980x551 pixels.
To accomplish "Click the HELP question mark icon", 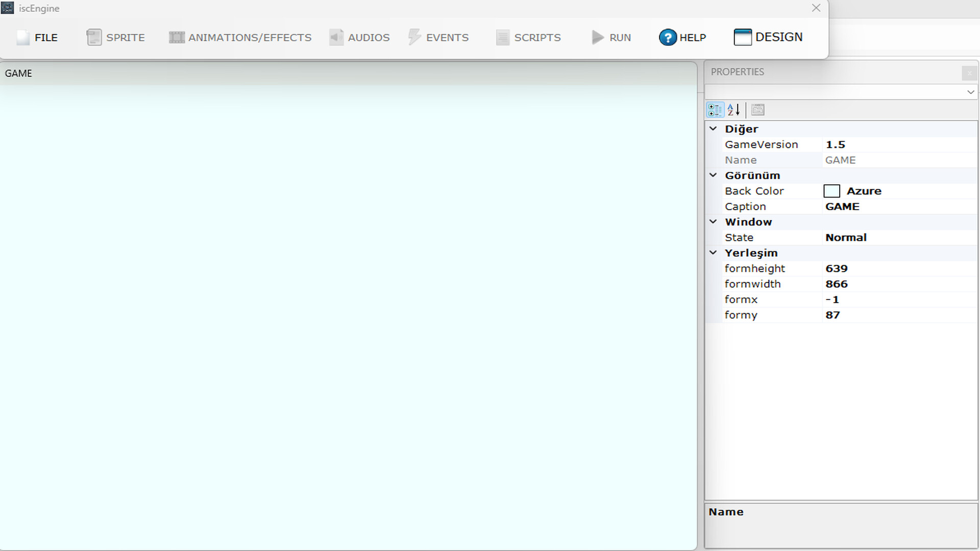I will pyautogui.click(x=667, y=37).
